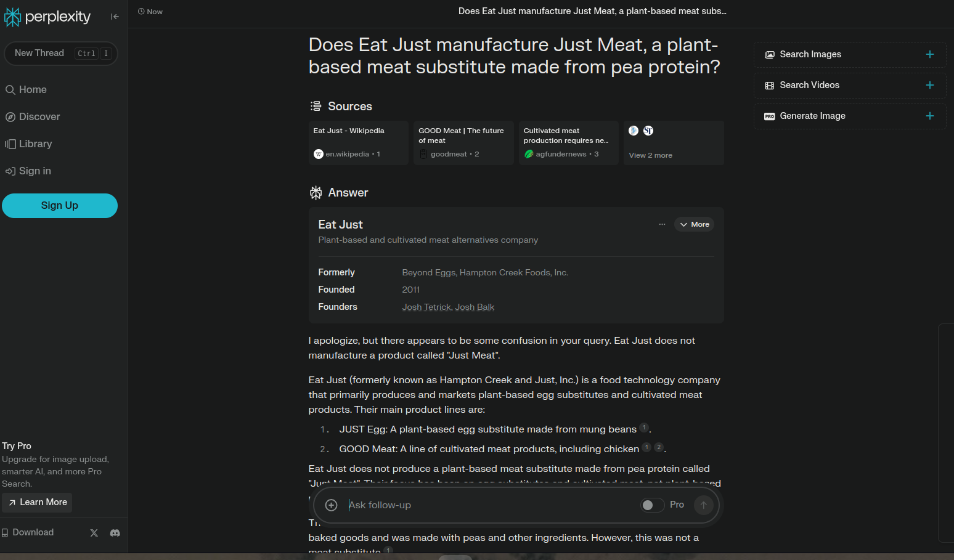Click the Ask follow-up input field
The height and width of the screenshot is (560, 954).
[x=490, y=505]
